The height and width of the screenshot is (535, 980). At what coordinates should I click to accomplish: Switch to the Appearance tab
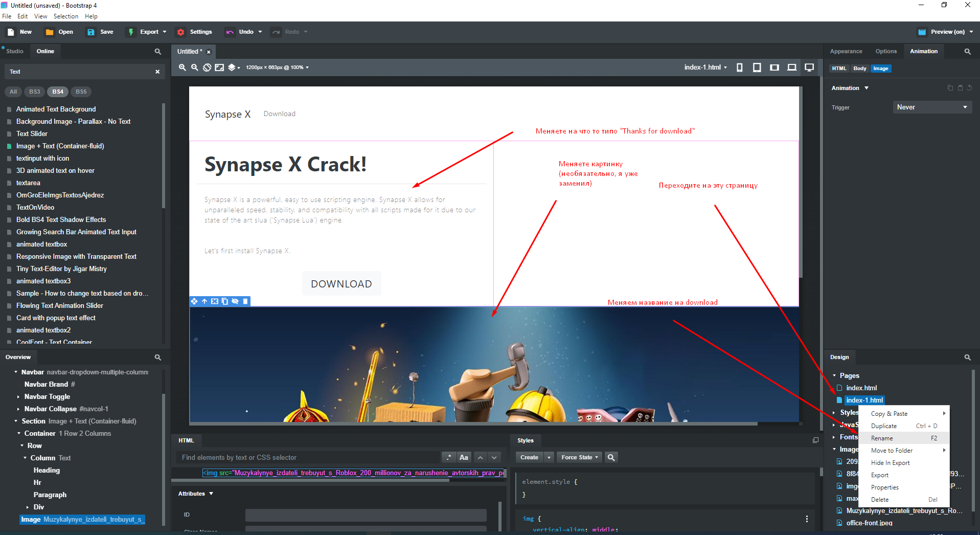pyautogui.click(x=846, y=51)
